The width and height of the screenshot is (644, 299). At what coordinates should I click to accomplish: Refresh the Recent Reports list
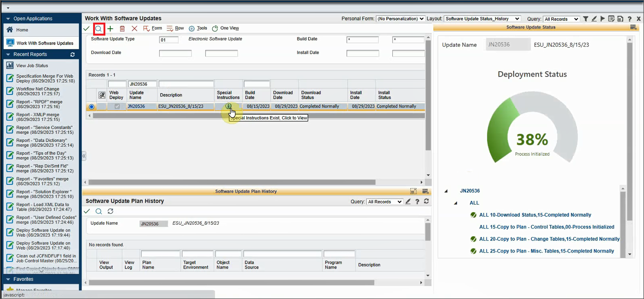click(x=73, y=55)
